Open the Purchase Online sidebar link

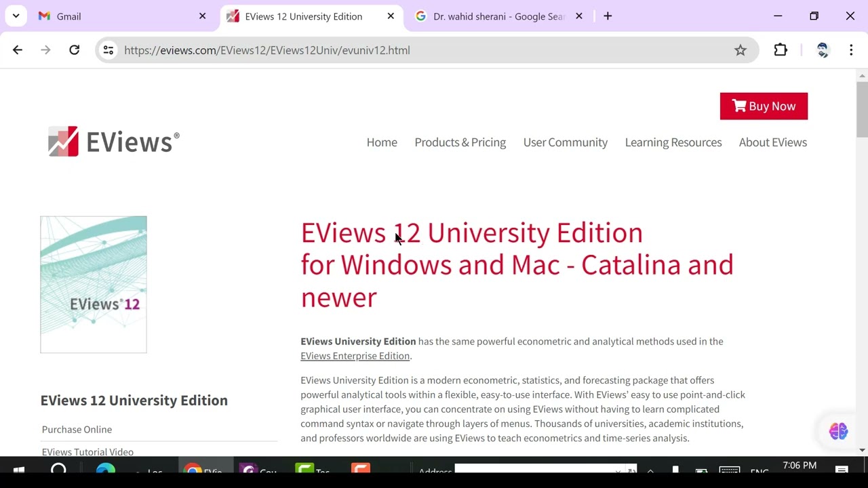77,429
